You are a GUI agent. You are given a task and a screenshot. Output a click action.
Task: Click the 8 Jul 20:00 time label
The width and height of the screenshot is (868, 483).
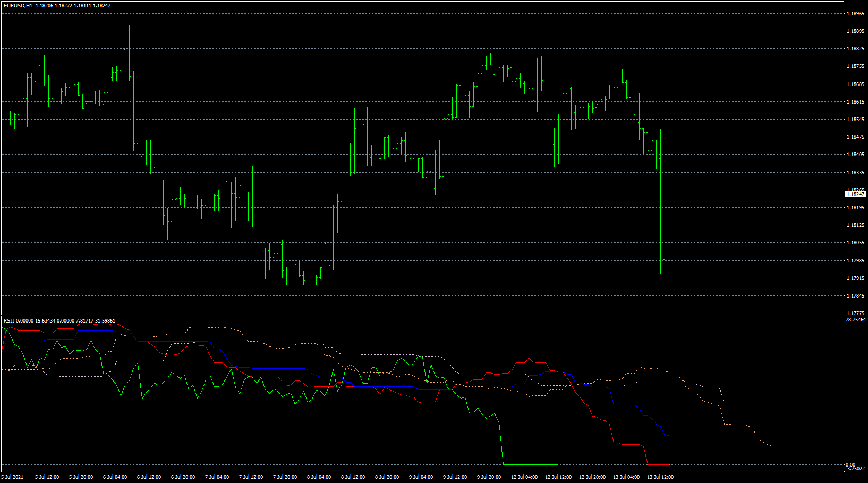[387, 477]
